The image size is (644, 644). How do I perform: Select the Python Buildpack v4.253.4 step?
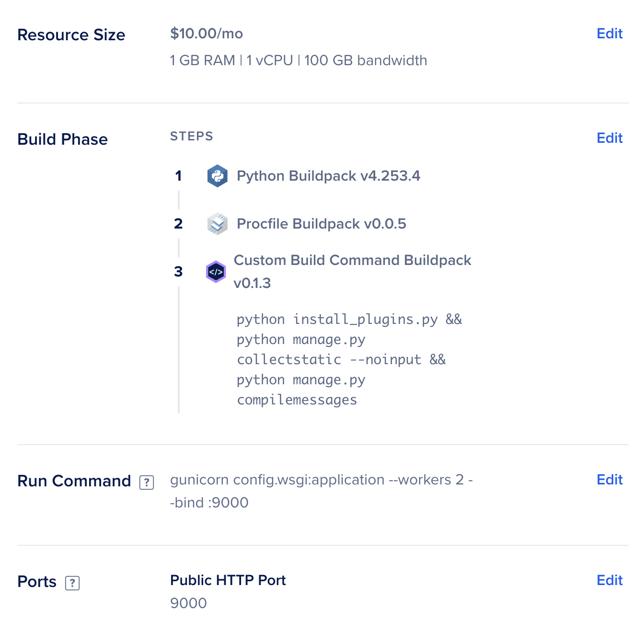click(329, 176)
